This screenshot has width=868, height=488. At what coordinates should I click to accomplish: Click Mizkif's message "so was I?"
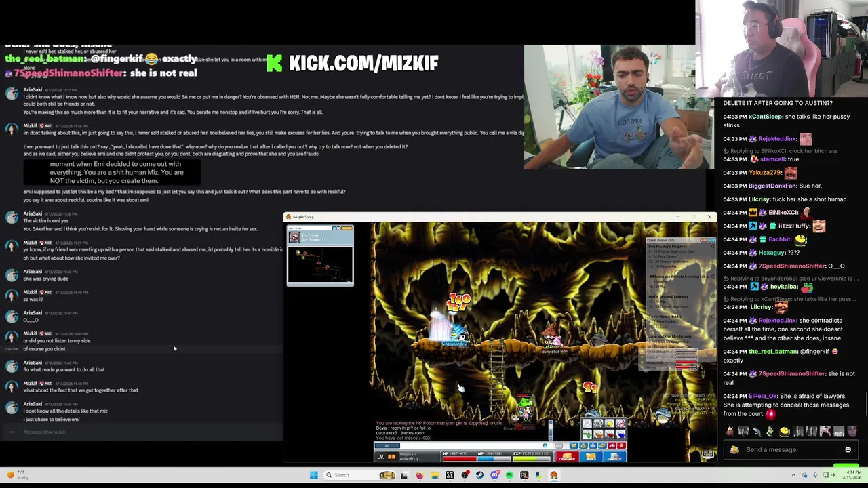(33, 300)
